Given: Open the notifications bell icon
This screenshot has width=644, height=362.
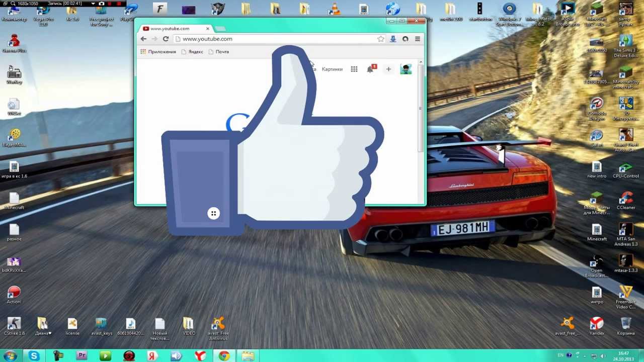Looking at the screenshot, I should (371, 69).
